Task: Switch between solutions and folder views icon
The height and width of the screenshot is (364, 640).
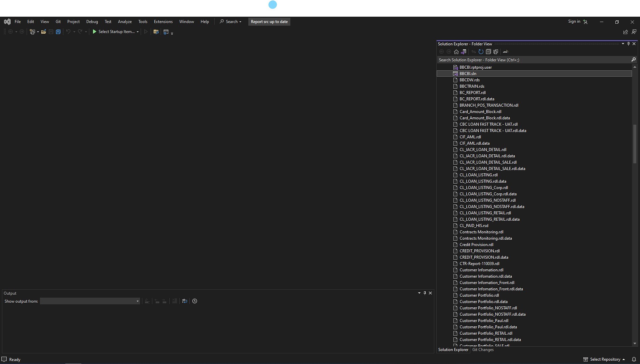Action: tap(463, 52)
